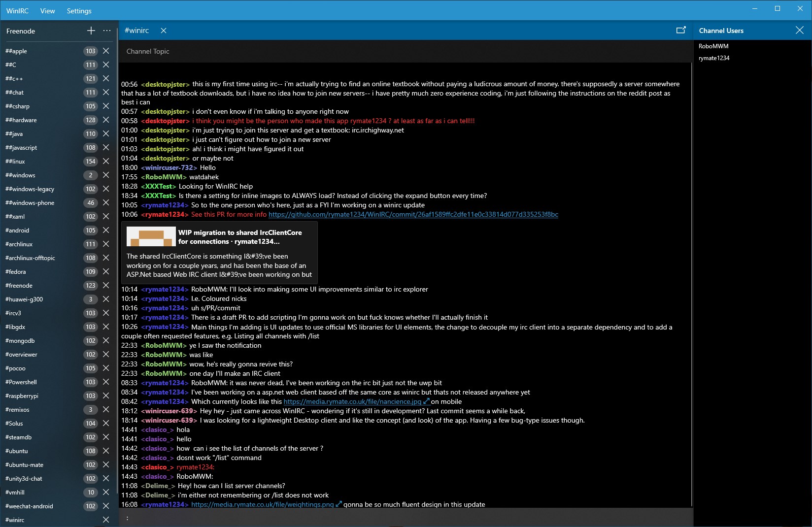This screenshot has width=812, height=527.
Task: Pop out the channel into new window
Action: point(681,30)
